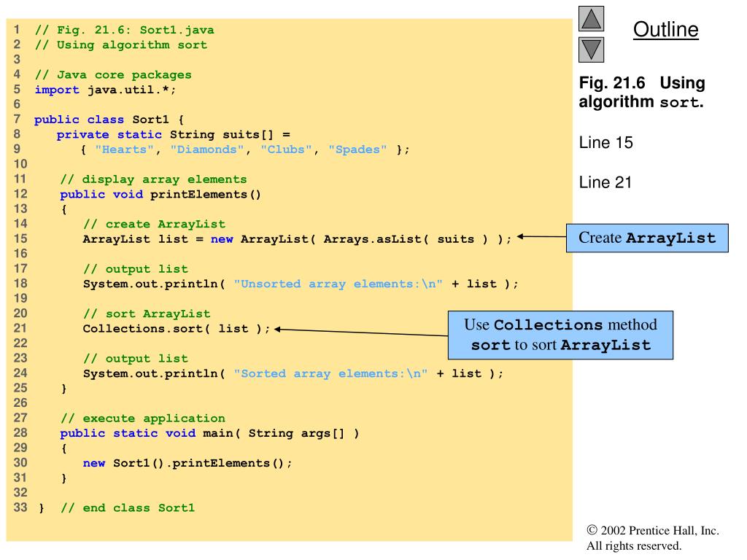This screenshot has width=747, height=560.
Task: Click the comment '// Using algorithm sort'
Action: tap(121, 44)
